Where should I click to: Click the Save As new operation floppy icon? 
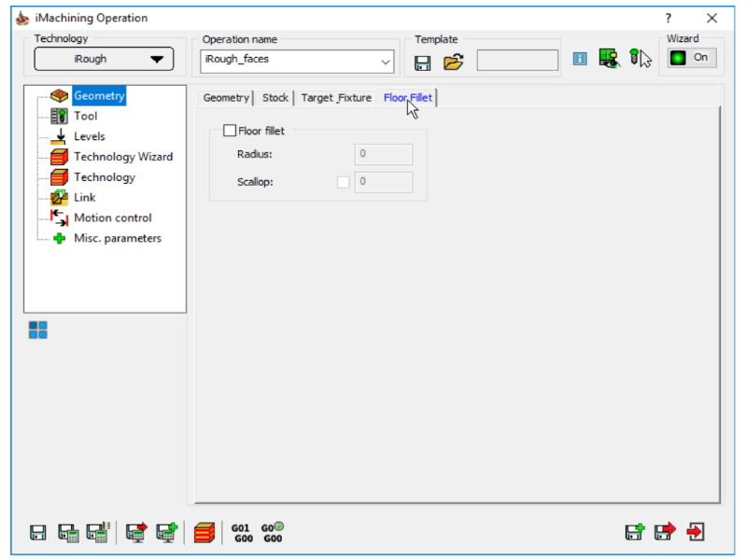click(633, 532)
